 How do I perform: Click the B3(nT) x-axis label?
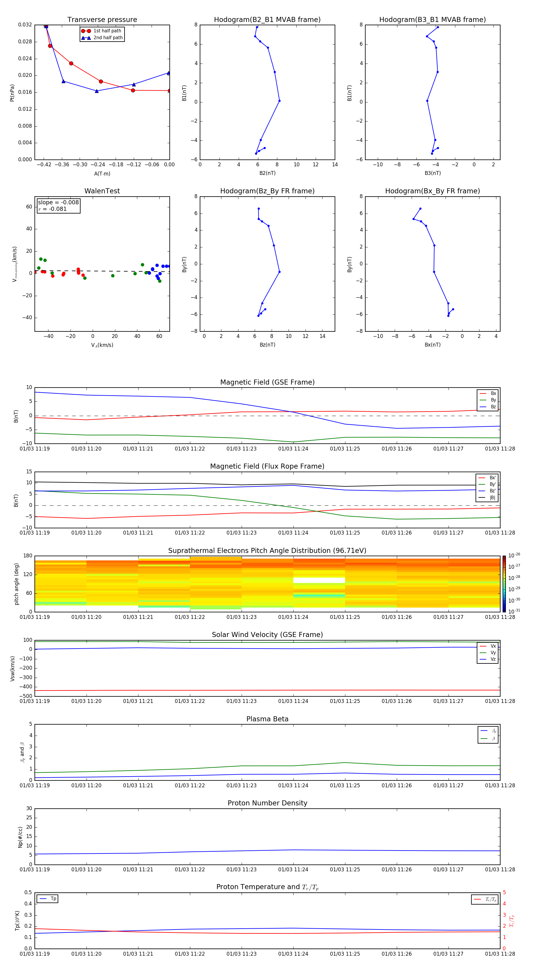(432, 173)
